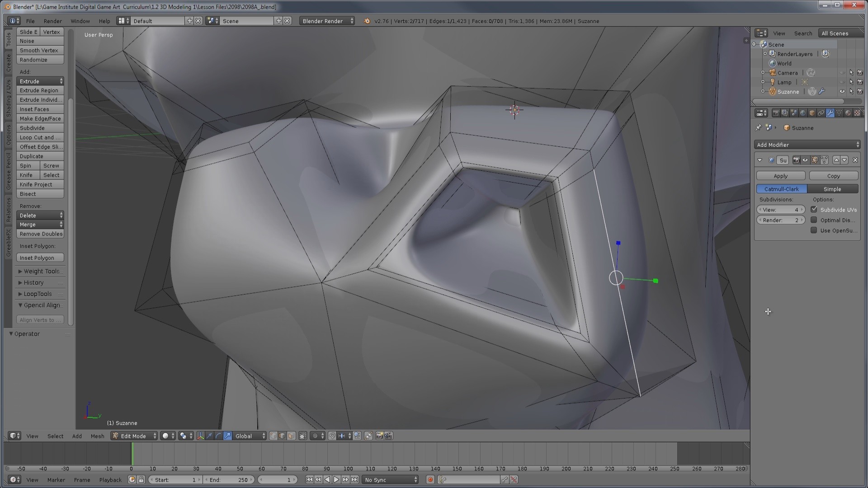This screenshot has height=488, width=868.
Task: Open the Texture properties tab checker icon
Action: 857,113
